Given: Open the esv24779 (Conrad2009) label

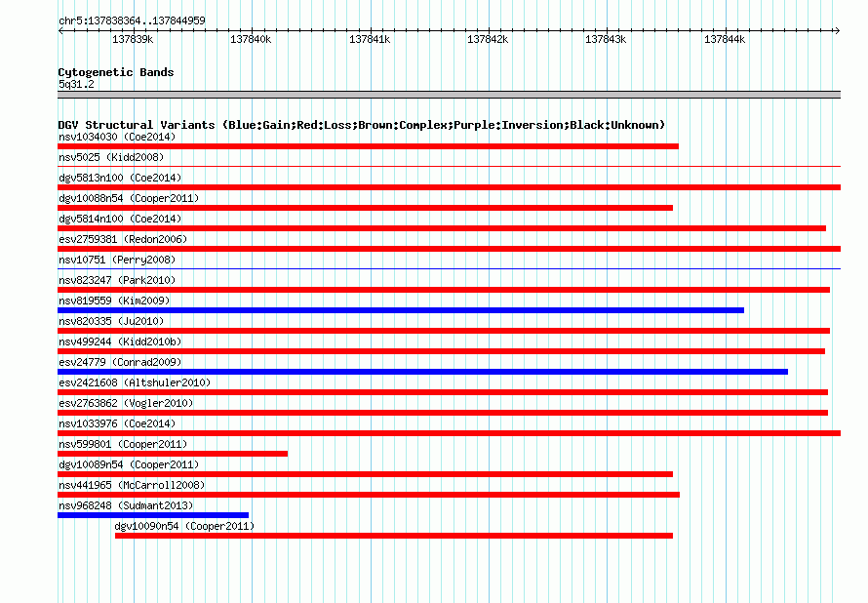Looking at the screenshot, I should 120,362.
